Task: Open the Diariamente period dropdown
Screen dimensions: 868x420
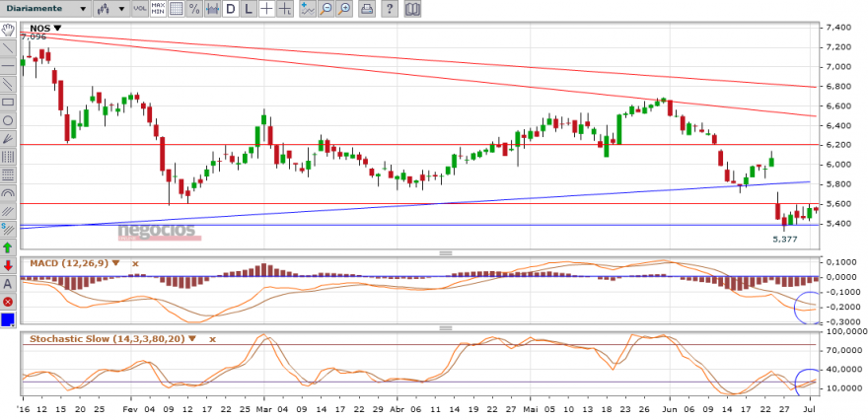Action: point(45,9)
